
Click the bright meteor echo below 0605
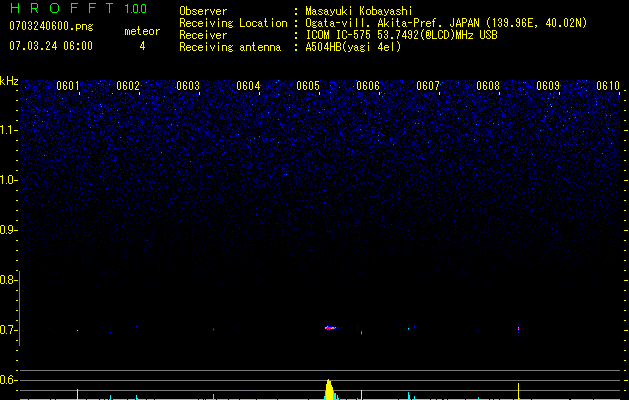coord(330,327)
